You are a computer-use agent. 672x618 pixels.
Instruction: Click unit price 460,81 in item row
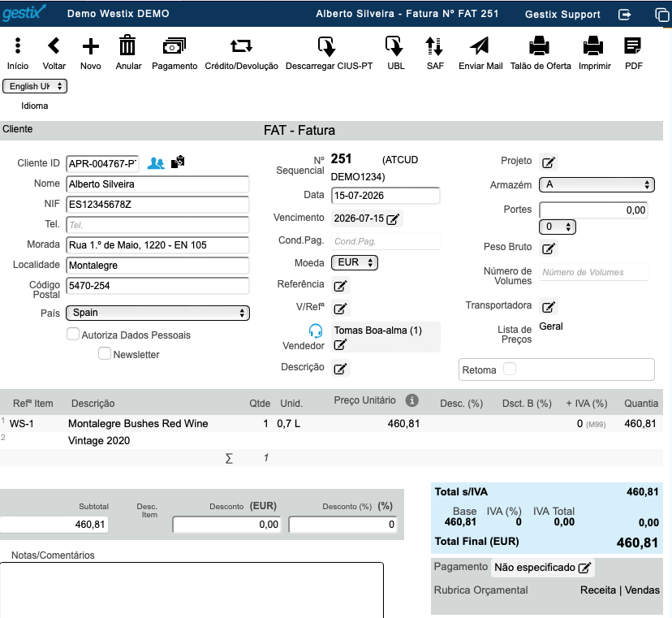(403, 424)
